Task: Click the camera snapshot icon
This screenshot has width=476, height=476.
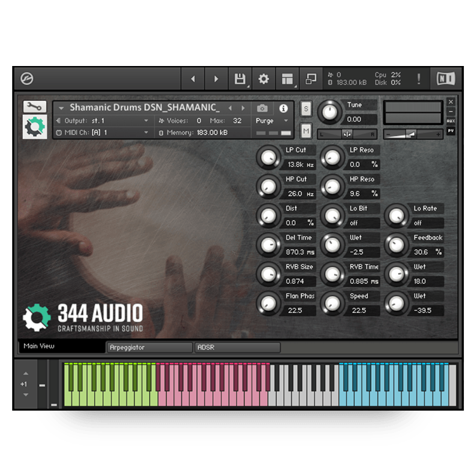Action: 262,109
